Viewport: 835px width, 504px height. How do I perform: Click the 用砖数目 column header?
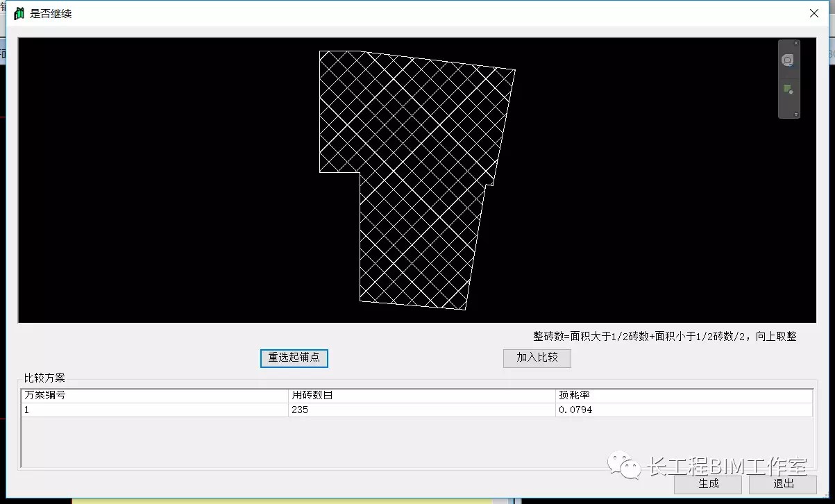(422, 396)
